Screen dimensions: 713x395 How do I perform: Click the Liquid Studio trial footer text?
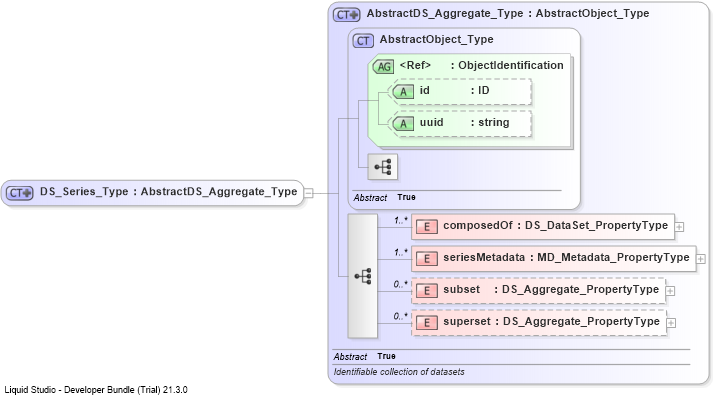(x=96, y=390)
